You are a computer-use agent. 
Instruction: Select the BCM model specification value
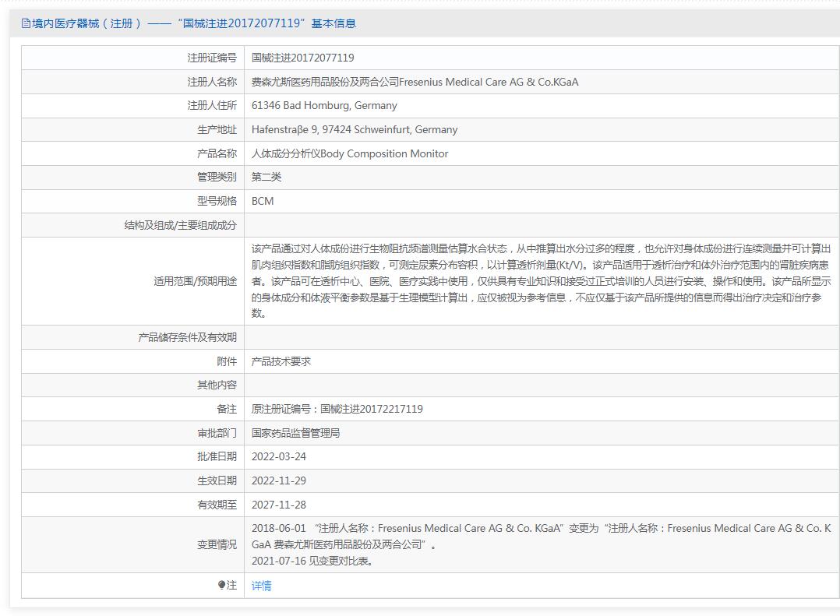(263, 201)
